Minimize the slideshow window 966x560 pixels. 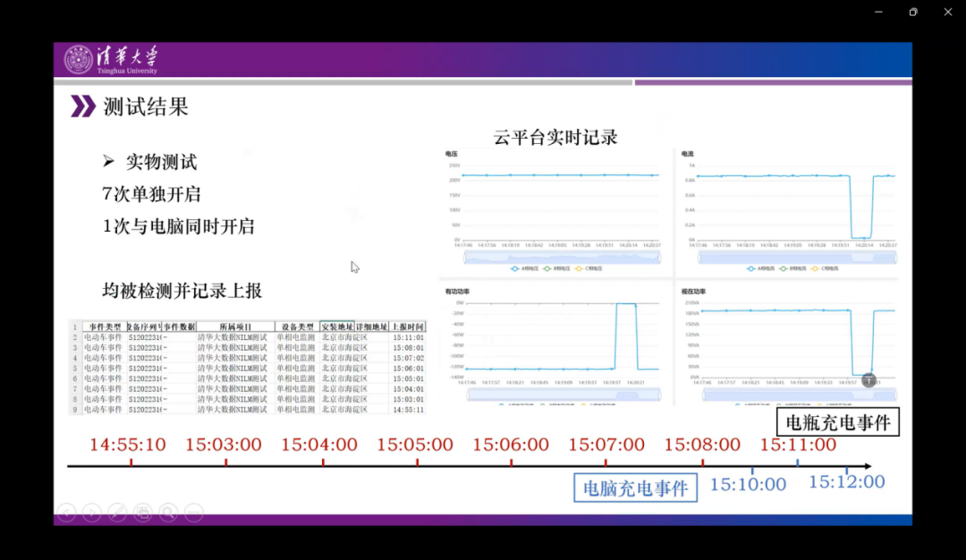(x=878, y=12)
